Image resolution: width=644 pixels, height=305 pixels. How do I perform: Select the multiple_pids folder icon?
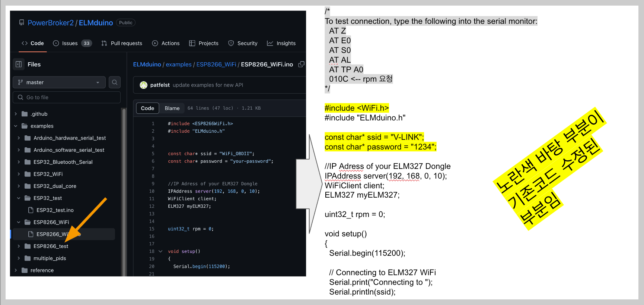28,258
